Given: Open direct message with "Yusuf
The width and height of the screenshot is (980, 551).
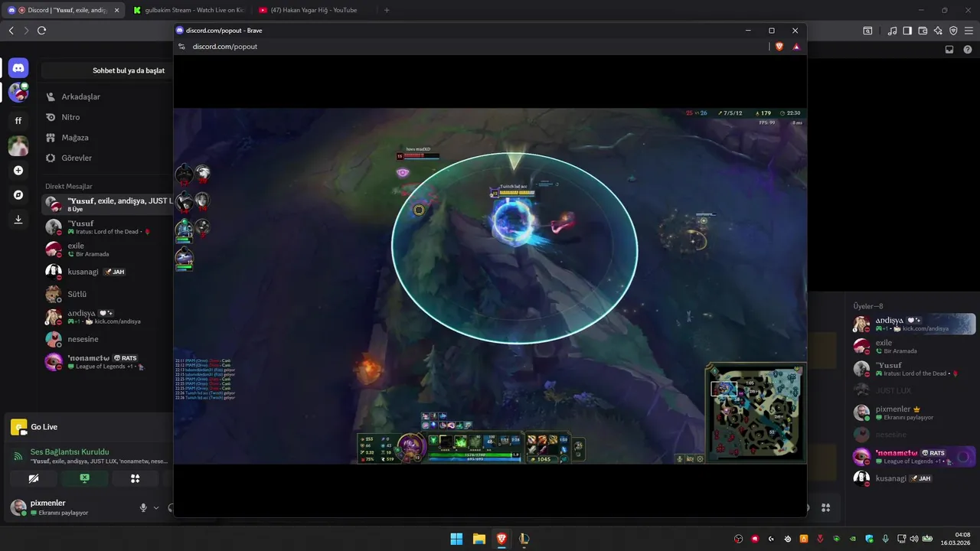Looking at the screenshot, I should pos(107,227).
